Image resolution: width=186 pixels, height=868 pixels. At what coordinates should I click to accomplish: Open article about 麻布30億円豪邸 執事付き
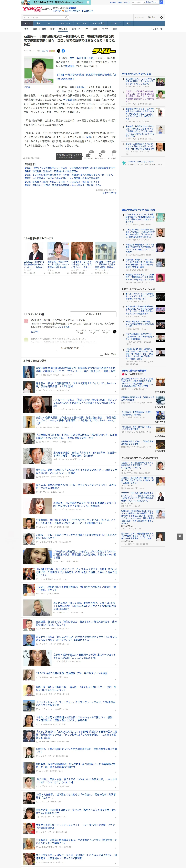76,370
